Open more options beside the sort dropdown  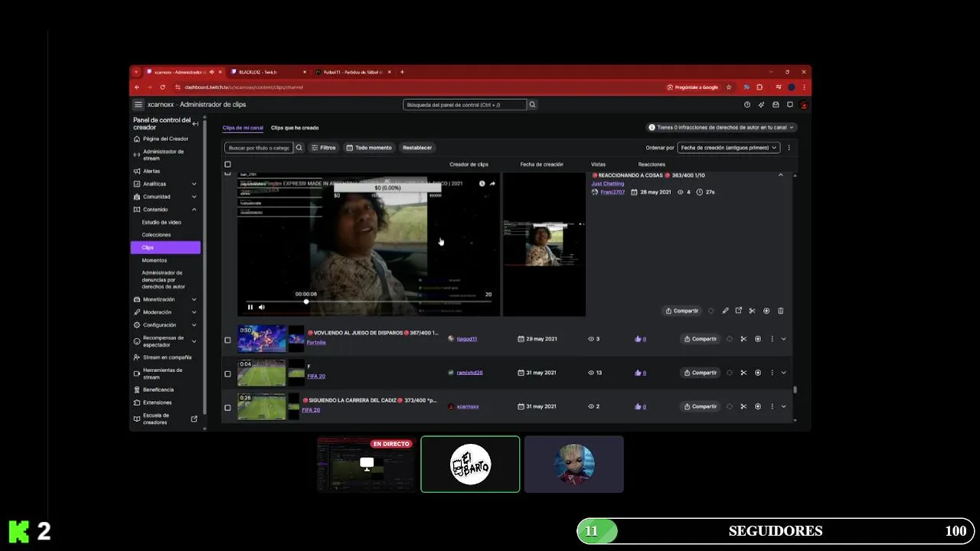pos(789,148)
